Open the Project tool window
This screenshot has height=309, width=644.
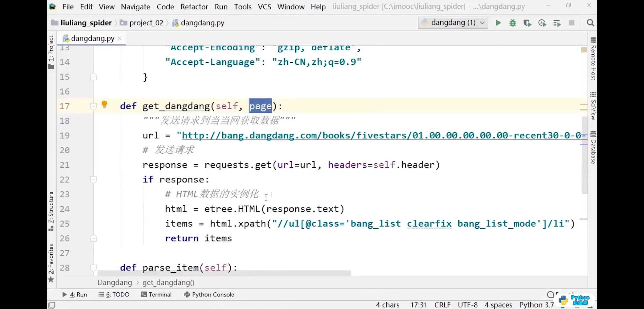51,52
